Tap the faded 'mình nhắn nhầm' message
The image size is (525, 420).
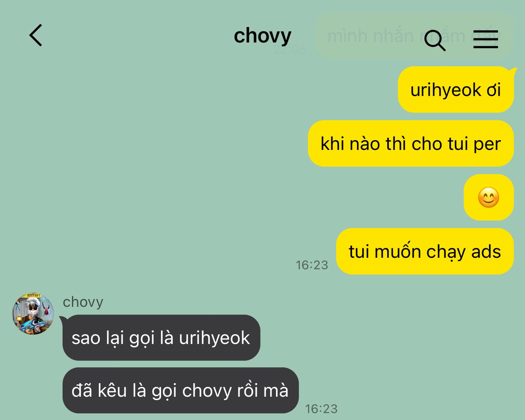[x=414, y=36]
